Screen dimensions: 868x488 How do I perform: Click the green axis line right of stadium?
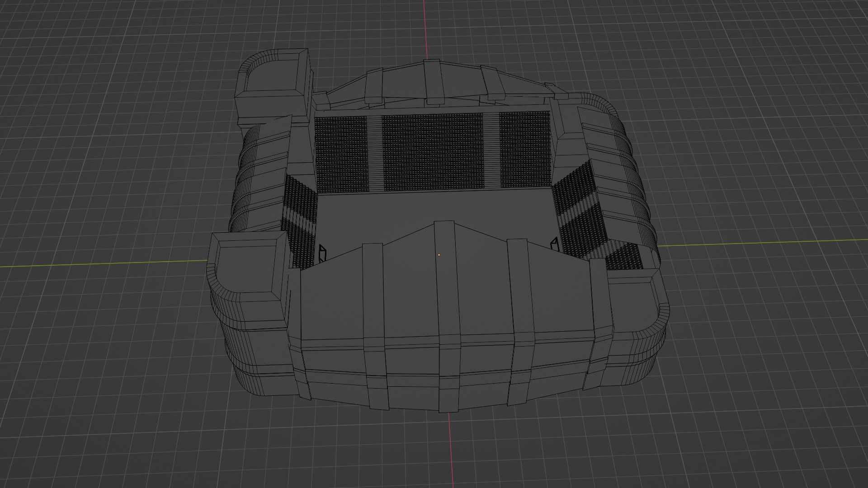coord(769,243)
